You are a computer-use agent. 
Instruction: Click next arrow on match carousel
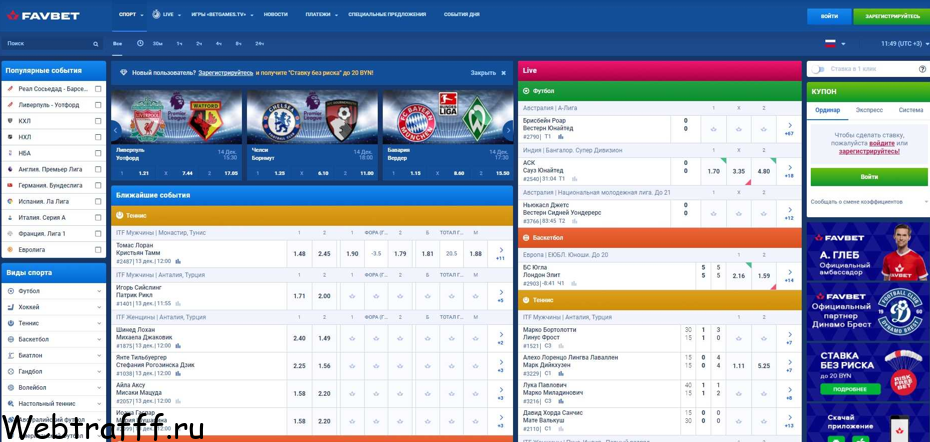[508, 131]
